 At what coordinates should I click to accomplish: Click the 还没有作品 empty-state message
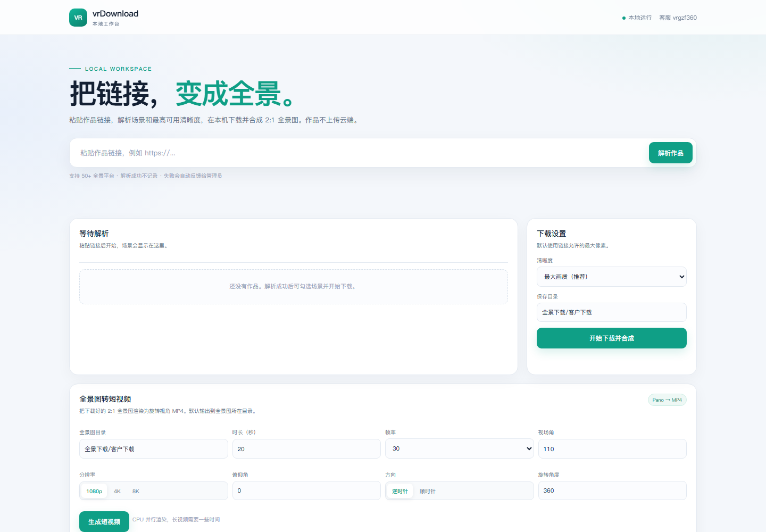[x=294, y=286]
